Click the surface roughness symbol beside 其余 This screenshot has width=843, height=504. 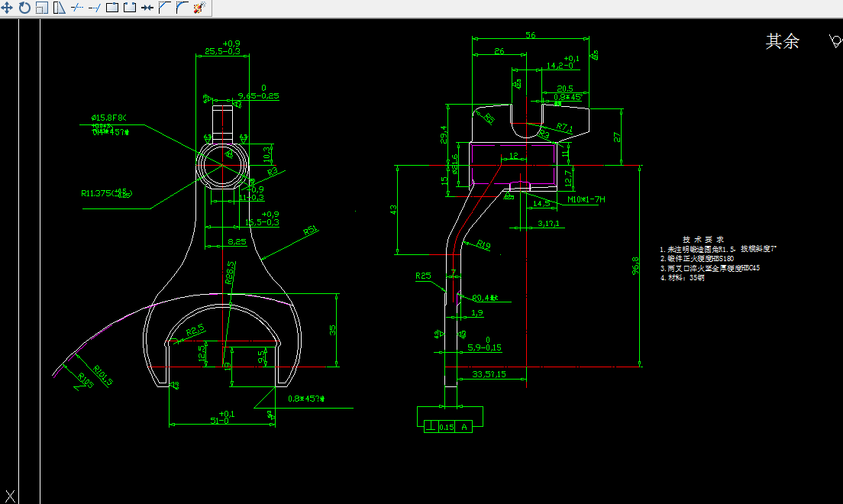coord(835,41)
